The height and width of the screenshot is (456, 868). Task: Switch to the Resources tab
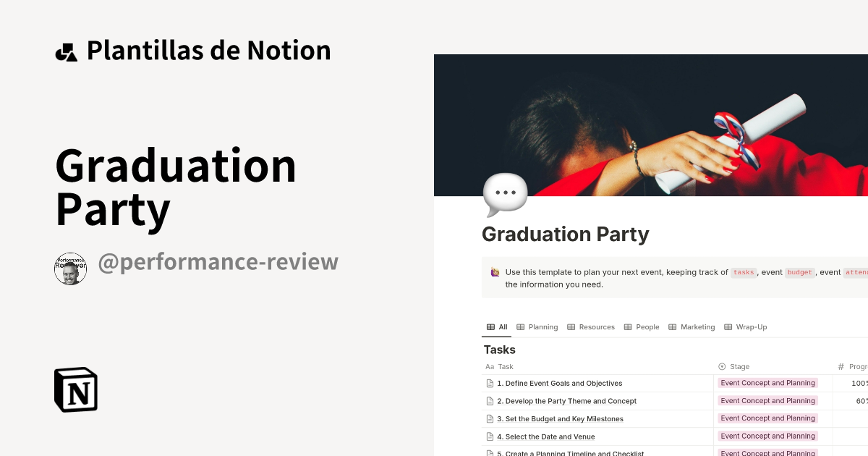click(597, 326)
